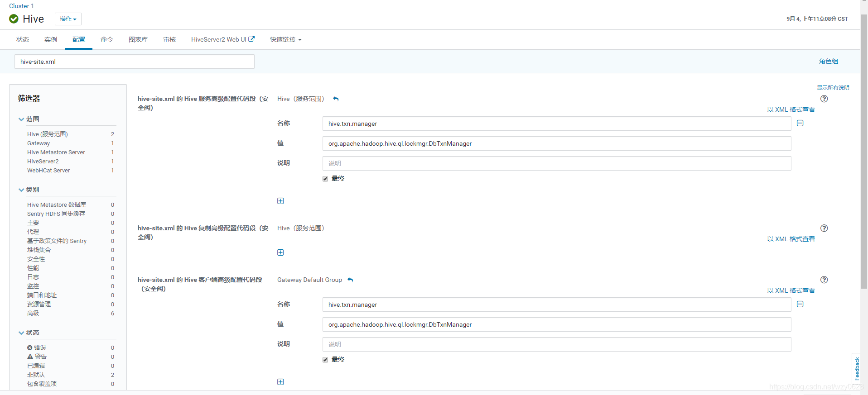Toggle the 最终 checkbox in the Gateway Default Group section
Image resolution: width=868 pixels, height=395 pixels.
325,360
